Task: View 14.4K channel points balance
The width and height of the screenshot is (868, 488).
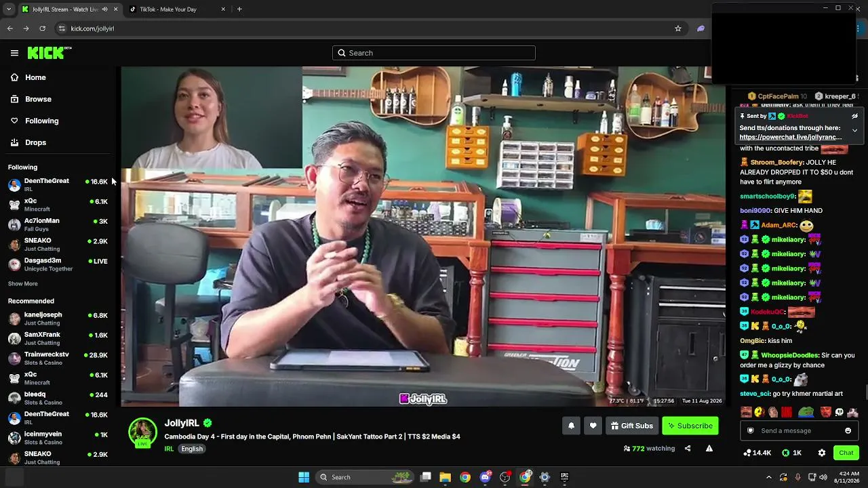Action: point(757,453)
